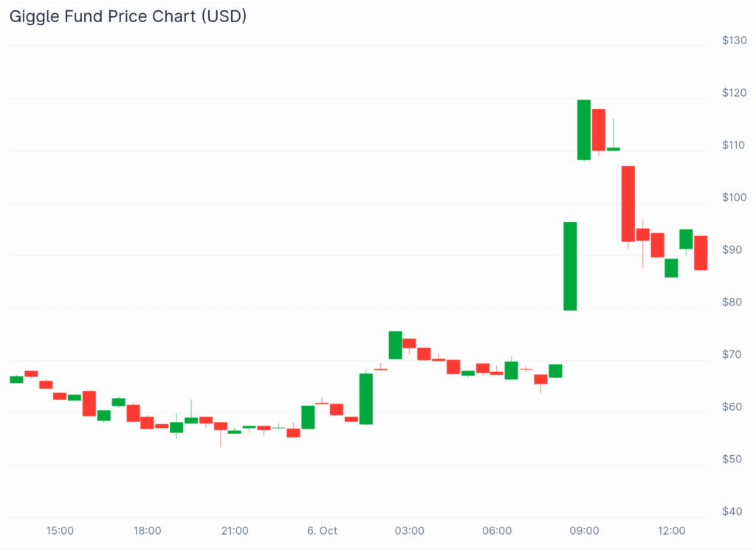
Task: Select the $40 price axis label
Action: (734, 512)
